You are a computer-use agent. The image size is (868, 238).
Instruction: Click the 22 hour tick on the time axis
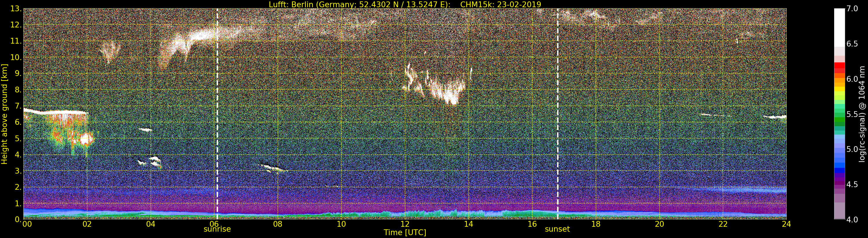[723, 224]
